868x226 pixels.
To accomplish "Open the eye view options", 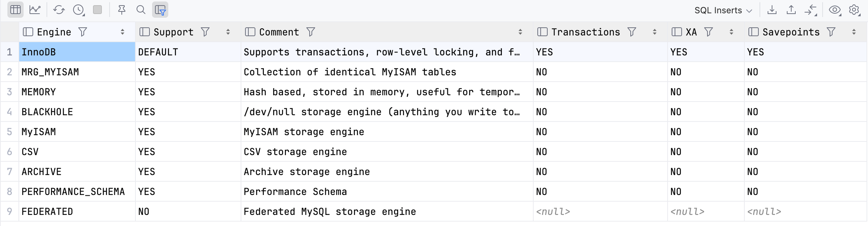I will click(835, 10).
